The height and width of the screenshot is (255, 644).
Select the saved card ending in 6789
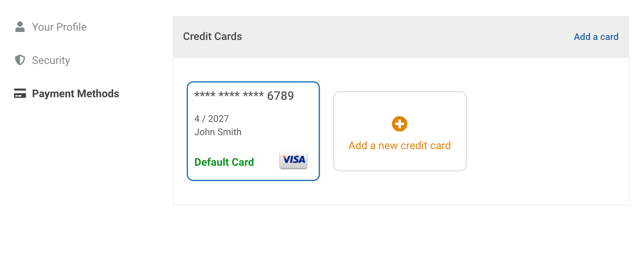point(253,131)
